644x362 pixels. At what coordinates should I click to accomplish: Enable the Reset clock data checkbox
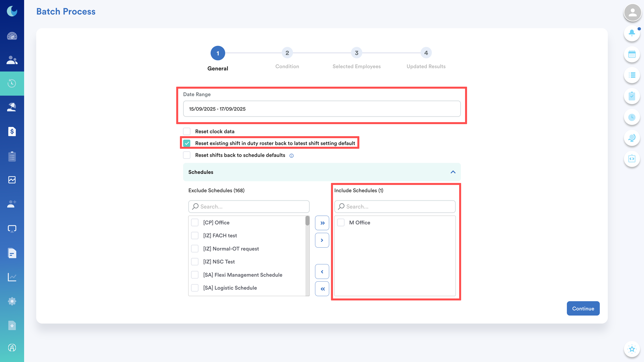pos(187,132)
